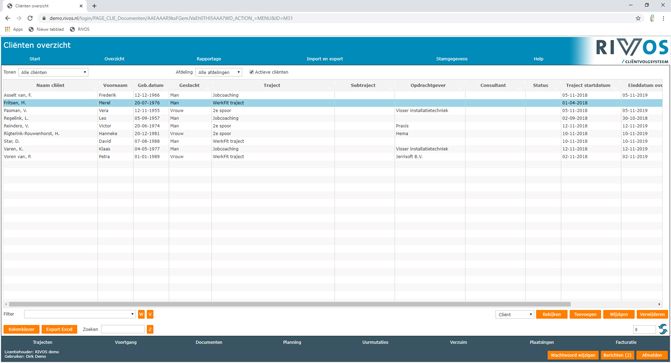This screenshot has width=671, height=363.
Task: Sort by the Traject column header
Action: 272,85
